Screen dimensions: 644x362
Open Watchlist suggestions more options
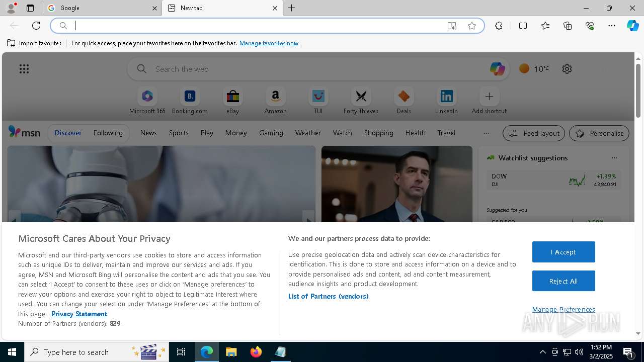click(x=614, y=158)
